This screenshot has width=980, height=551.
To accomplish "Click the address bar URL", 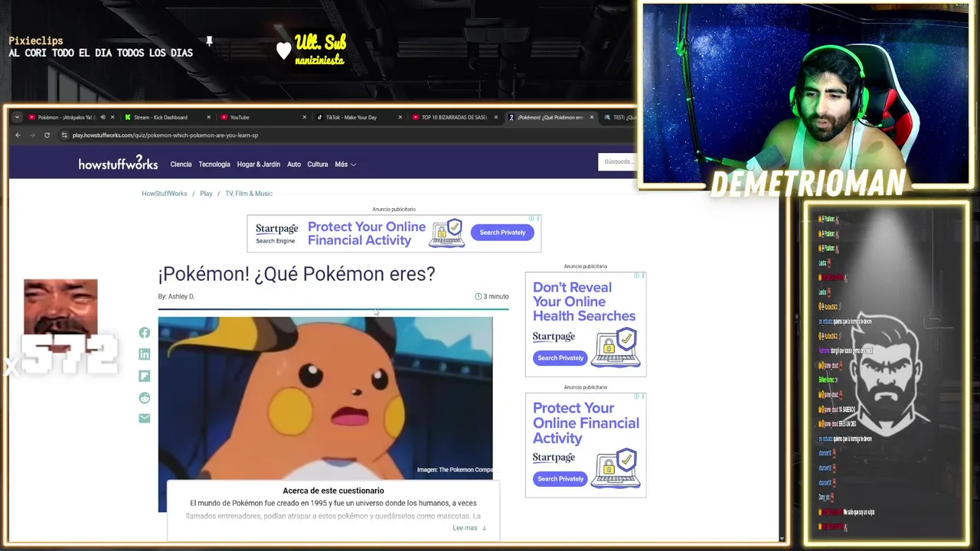I will [x=165, y=135].
